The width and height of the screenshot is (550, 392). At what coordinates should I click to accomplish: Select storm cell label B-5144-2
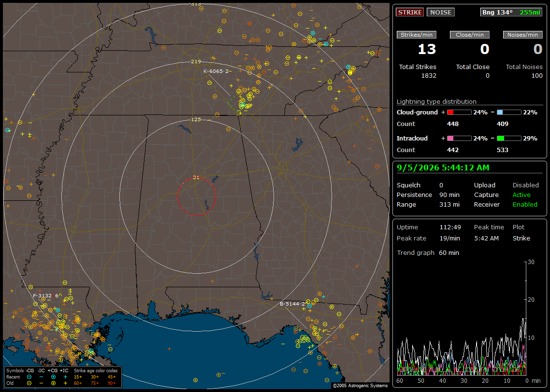(292, 304)
